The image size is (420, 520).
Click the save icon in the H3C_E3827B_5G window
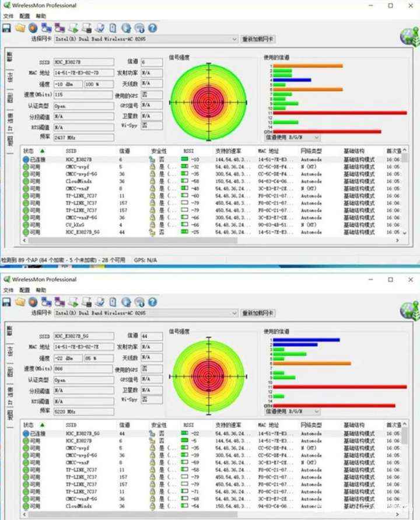click(x=7, y=302)
